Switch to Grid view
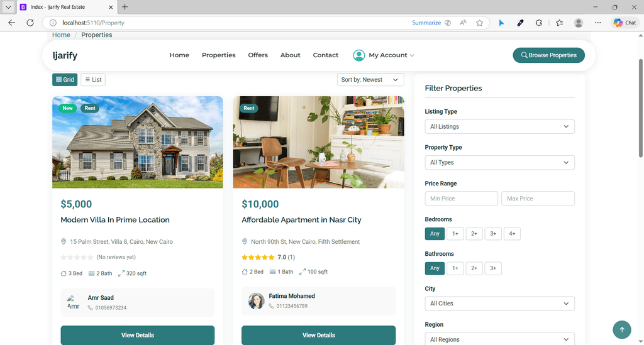Image resolution: width=644 pixels, height=345 pixels. click(x=65, y=80)
